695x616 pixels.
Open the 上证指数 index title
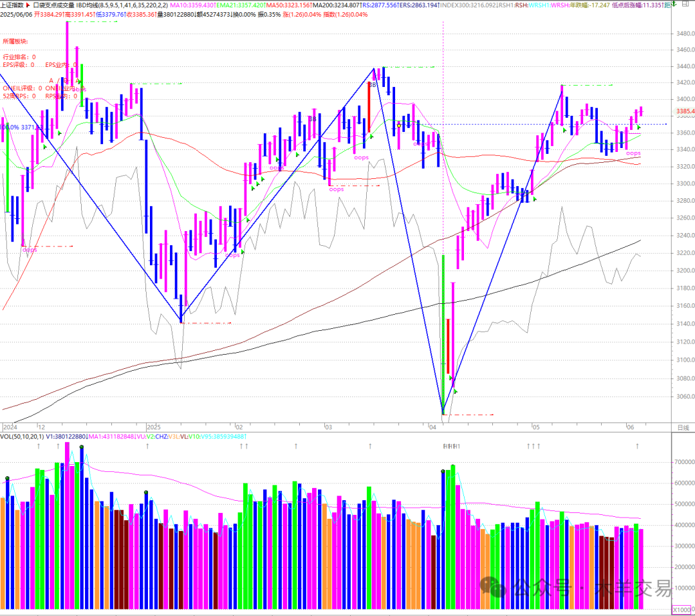tap(12, 5)
